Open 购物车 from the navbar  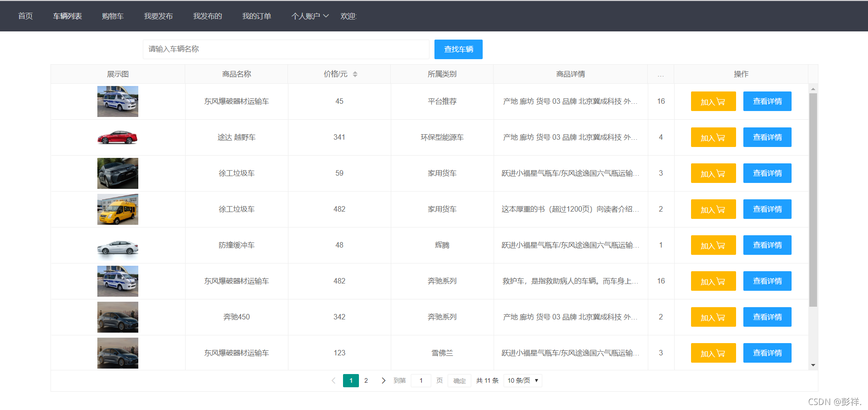tap(113, 16)
